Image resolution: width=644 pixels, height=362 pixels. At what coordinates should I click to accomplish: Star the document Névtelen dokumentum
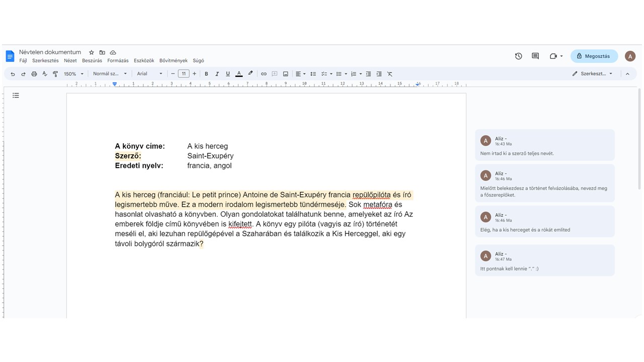pyautogui.click(x=92, y=52)
